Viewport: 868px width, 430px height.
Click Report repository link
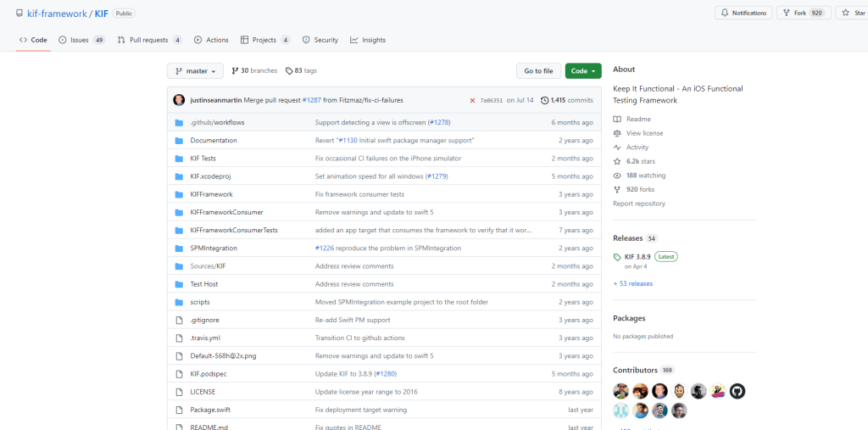(639, 204)
